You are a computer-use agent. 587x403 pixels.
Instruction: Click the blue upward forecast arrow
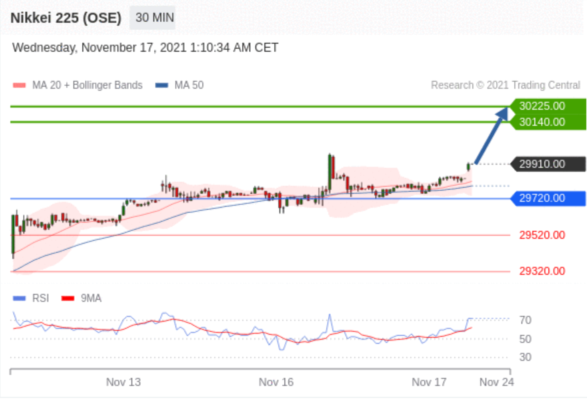492,136
